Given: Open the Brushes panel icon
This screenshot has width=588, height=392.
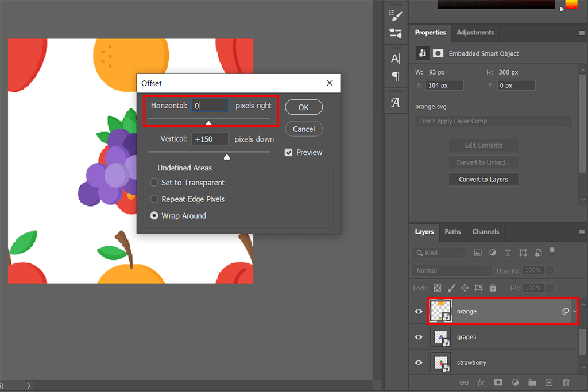Looking at the screenshot, I should click(x=396, y=15).
